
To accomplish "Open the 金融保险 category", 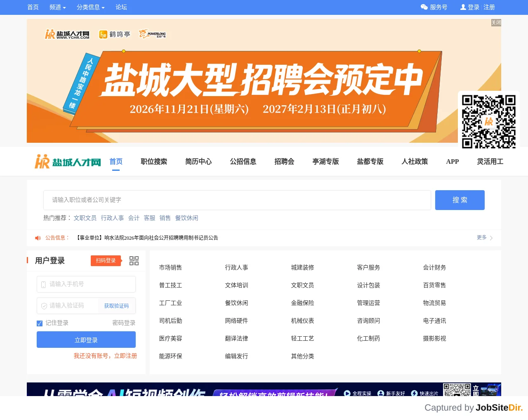I will tap(302, 303).
